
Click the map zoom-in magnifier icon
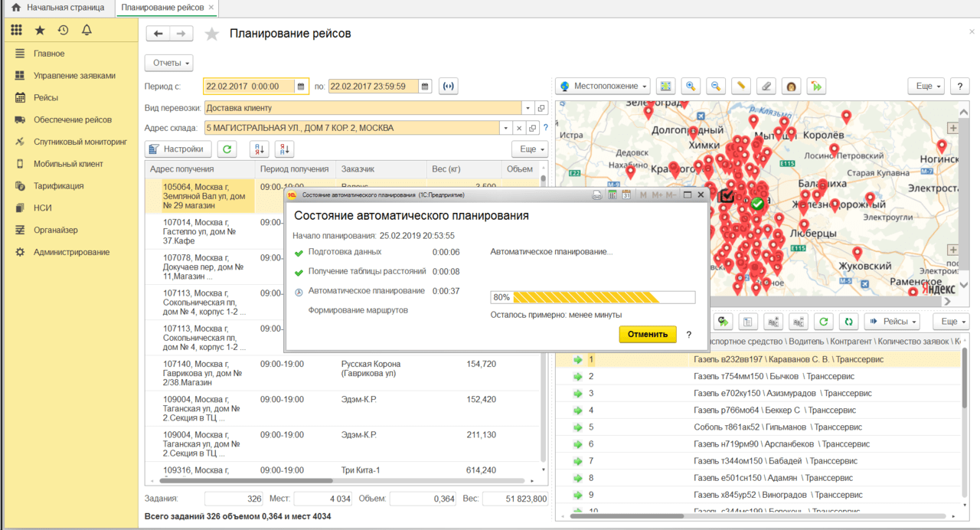[691, 86]
